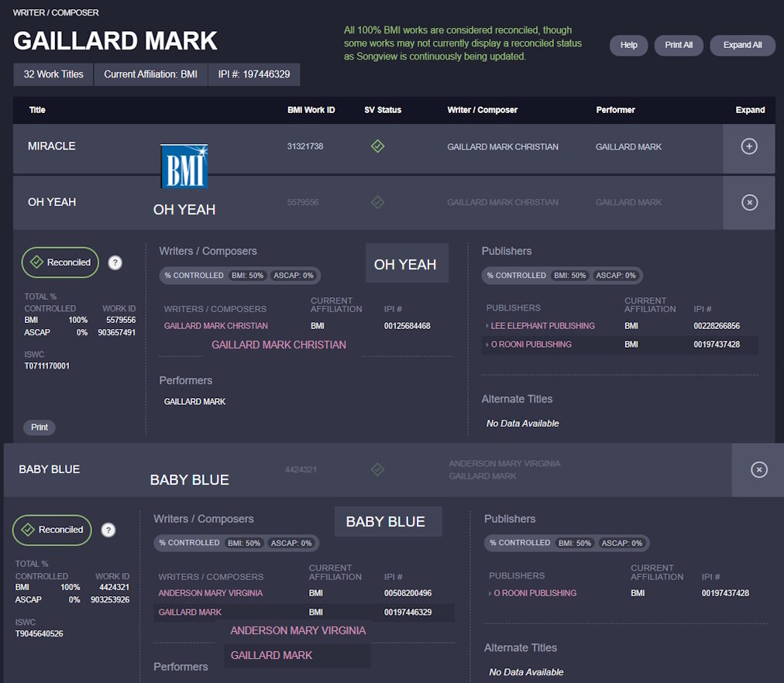Sort by Title column header
Image resolution: width=784 pixels, height=683 pixels.
tap(37, 110)
